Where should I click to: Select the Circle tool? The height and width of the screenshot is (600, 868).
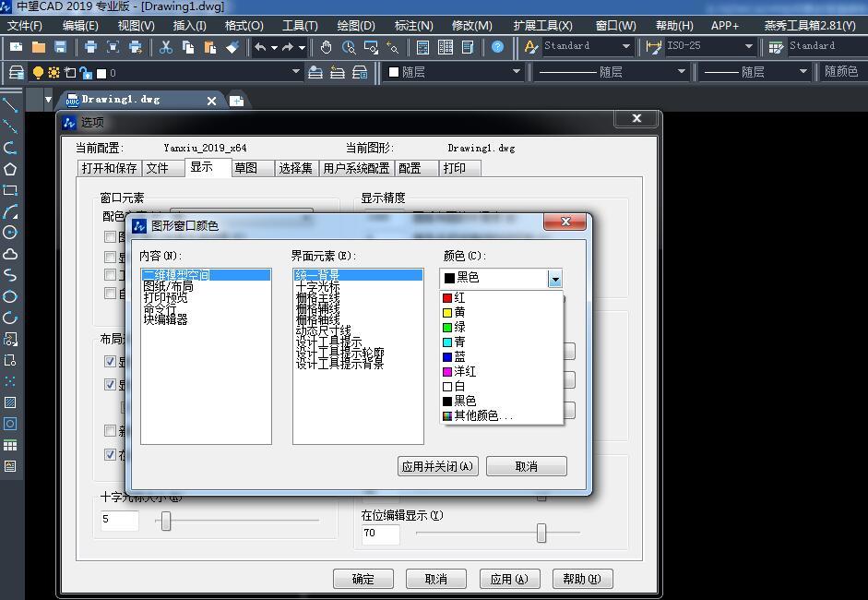10,232
